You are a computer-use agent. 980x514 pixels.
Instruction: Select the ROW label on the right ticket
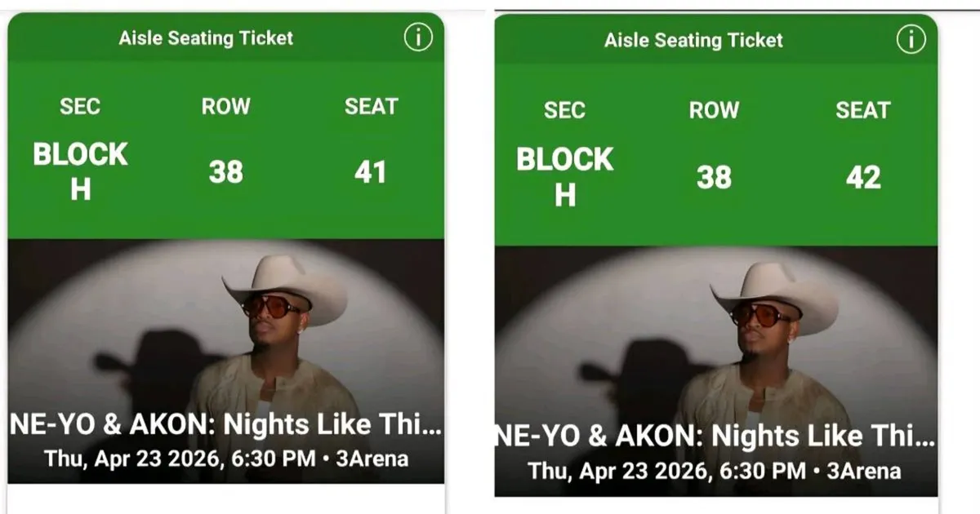714,111
